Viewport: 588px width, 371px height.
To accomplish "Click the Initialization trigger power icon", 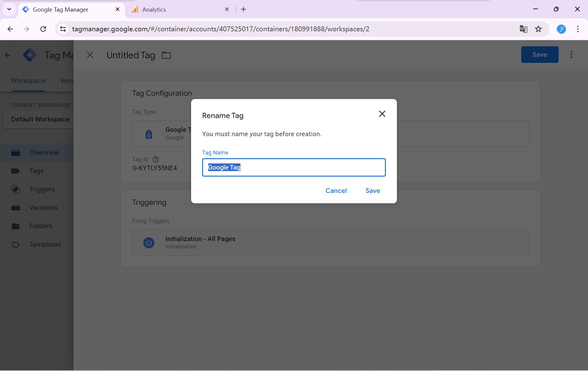I will (149, 243).
